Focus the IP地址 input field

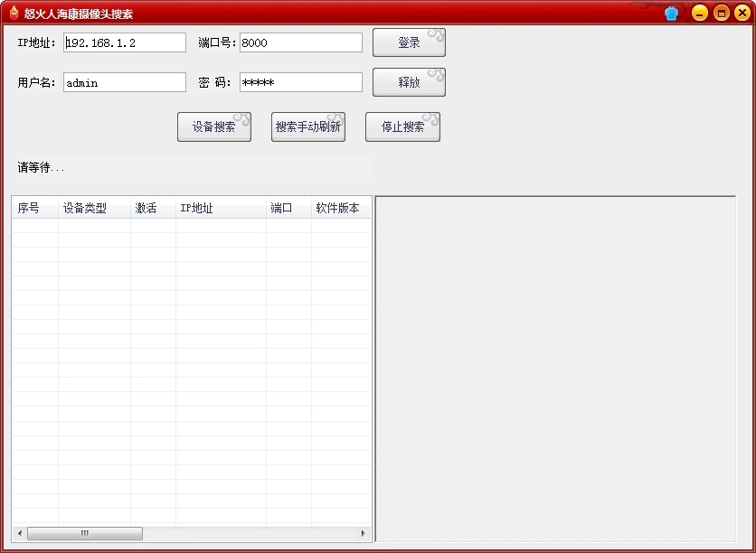coord(125,42)
